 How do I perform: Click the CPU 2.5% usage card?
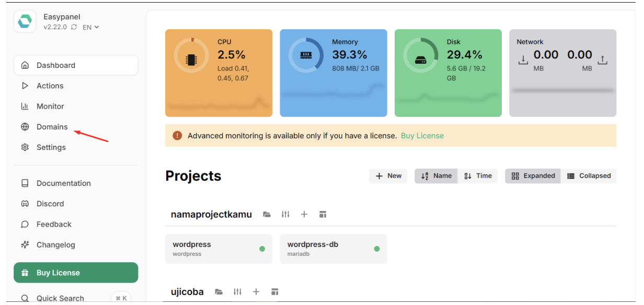218,73
